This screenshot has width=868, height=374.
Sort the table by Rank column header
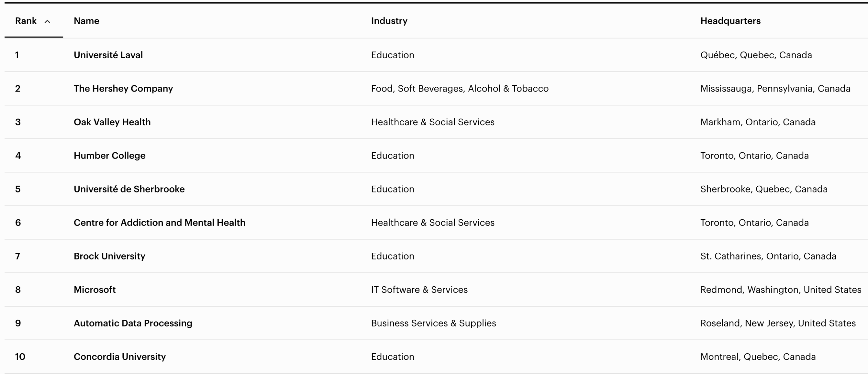click(x=26, y=21)
